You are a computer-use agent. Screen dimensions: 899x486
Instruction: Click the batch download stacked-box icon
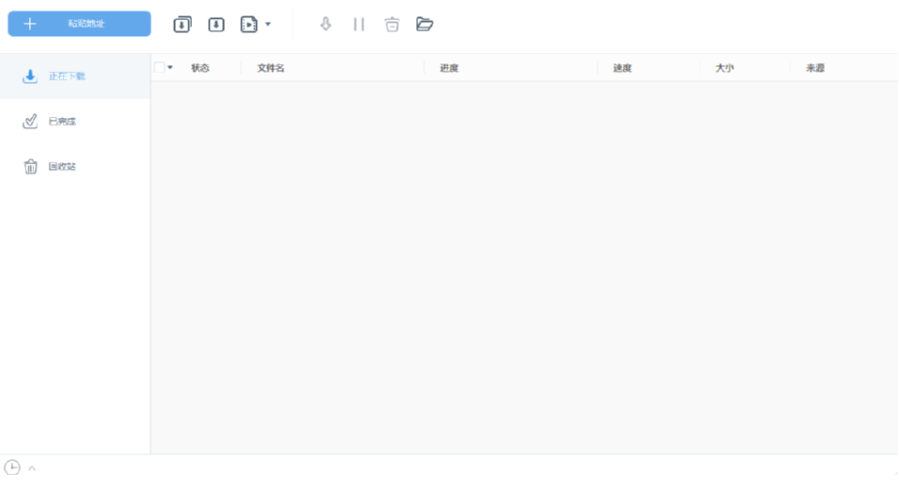coord(182,24)
